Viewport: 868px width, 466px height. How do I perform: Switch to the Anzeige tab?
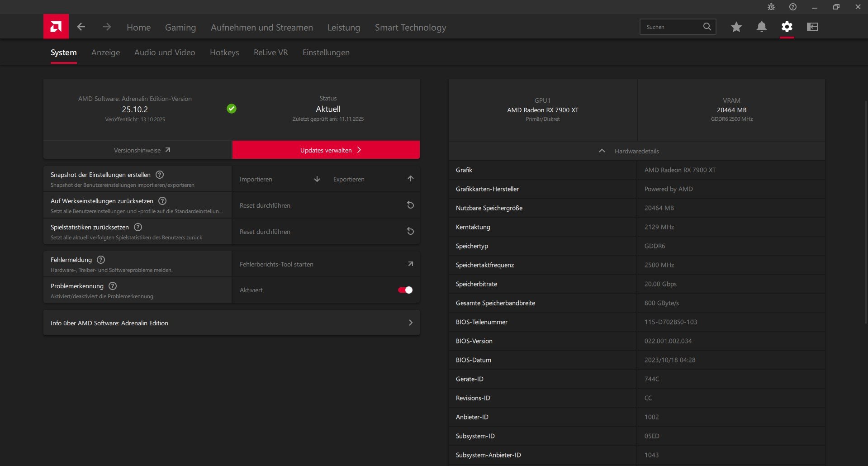[106, 52]
